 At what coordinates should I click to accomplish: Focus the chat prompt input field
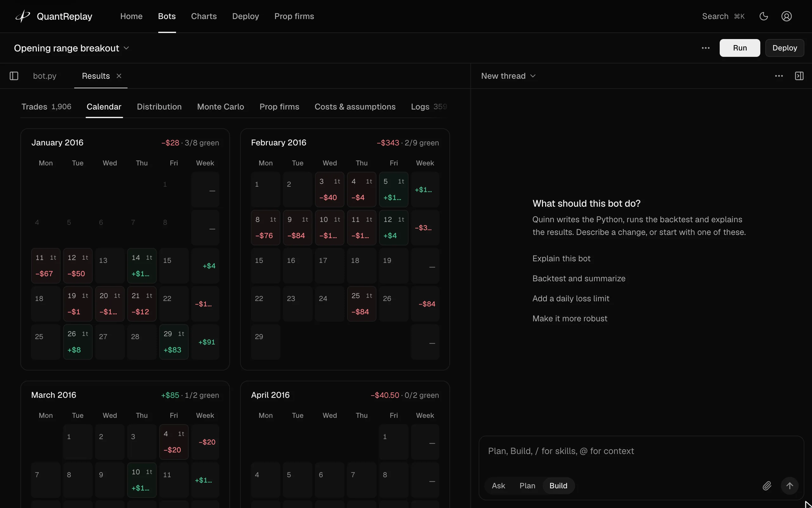point(641,451)
